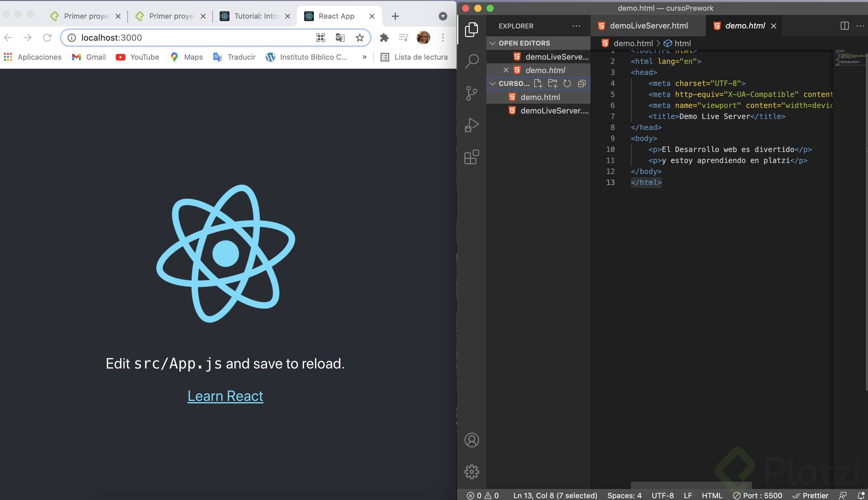Click the New File icon in explorer
Image resolution: width=868 pixels, height=500 pixels.
click(538, 83)
